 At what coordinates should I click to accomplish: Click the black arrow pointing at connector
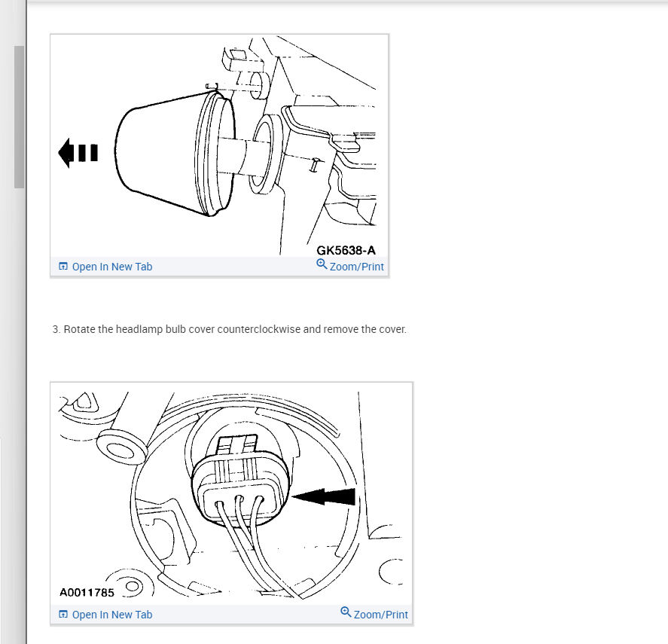click(323, 496)
